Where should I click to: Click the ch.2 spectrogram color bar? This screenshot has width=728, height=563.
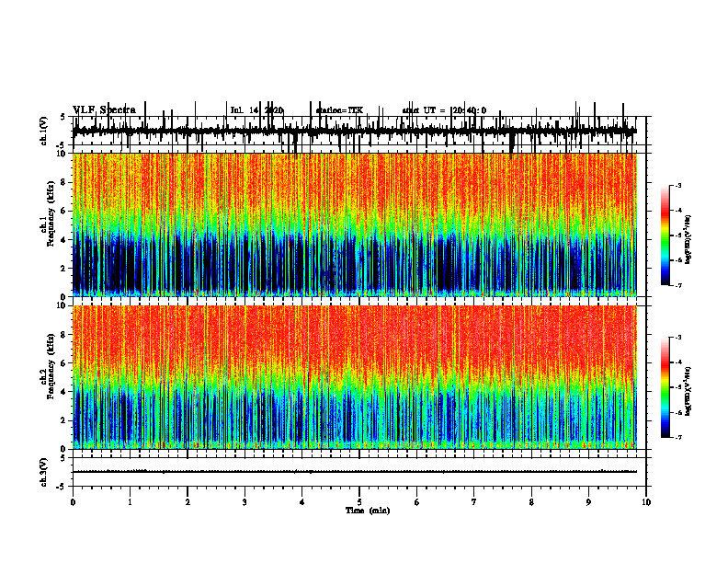point(665,387)
